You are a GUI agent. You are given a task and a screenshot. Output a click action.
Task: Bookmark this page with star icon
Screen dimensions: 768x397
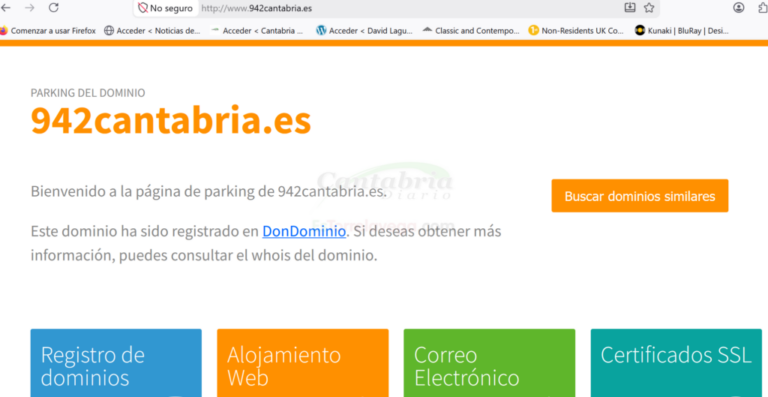(x=649, y=8)
